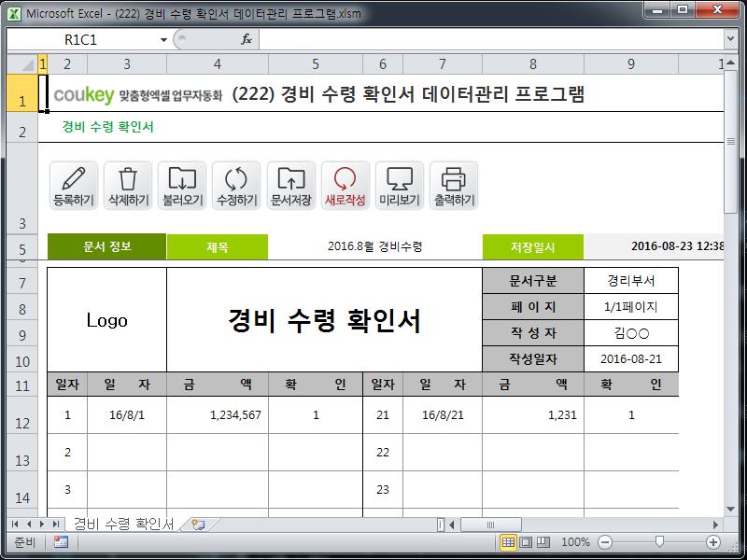Click the vertical scrollbar down arrow
Screen dimensions: 747x560
point(731,509)
